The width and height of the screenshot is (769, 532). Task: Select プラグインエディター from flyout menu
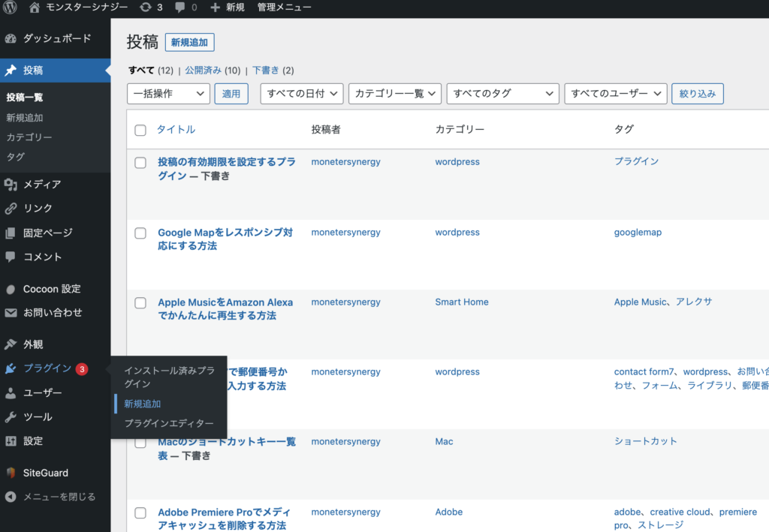coord(169,423)
